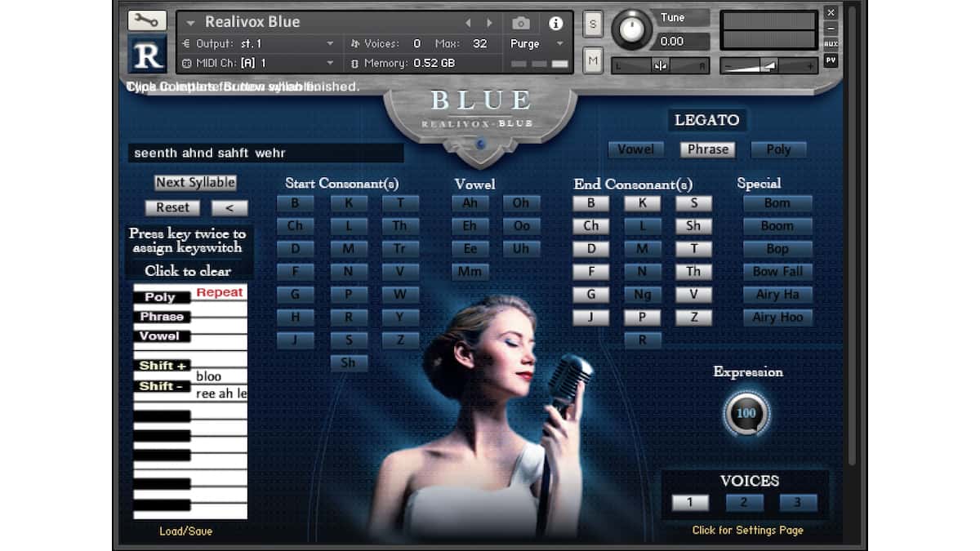
Task: Expand the Realivox Blue instrument name dropdown
Action: (190, 23)
